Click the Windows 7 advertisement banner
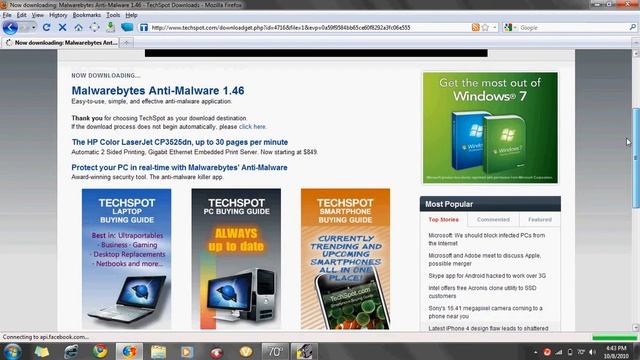 point(490,128)
